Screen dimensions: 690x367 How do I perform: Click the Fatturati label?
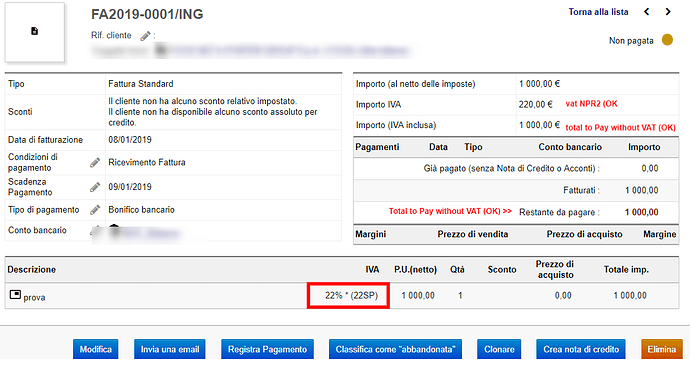[581, 191]
